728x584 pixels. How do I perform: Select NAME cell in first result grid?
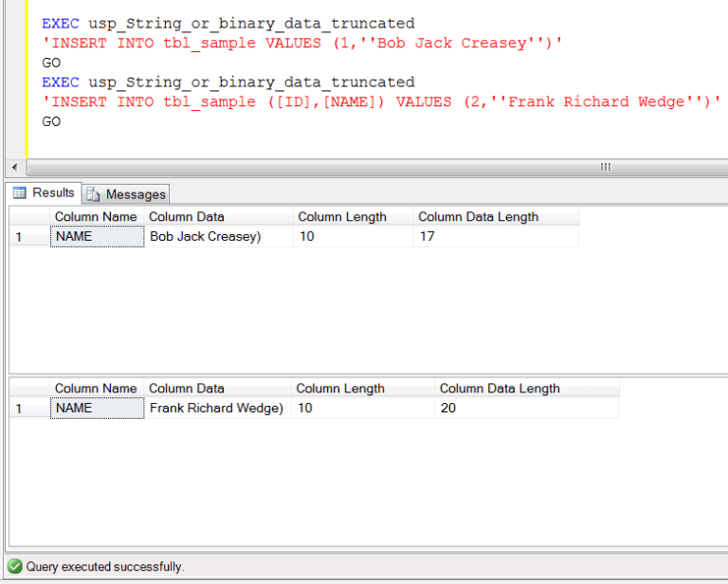[x=97, y=236]
